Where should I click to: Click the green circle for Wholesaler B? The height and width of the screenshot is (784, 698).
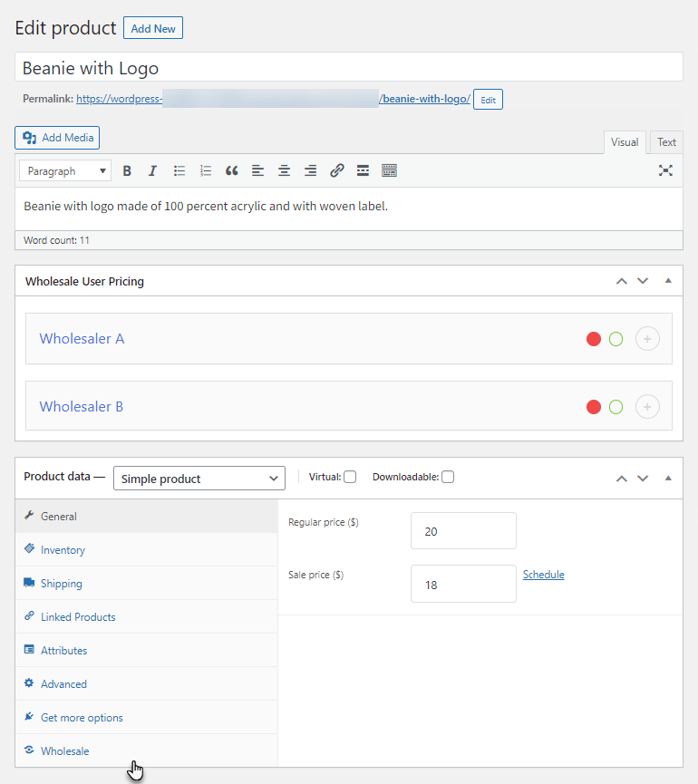tap(616, 407)
